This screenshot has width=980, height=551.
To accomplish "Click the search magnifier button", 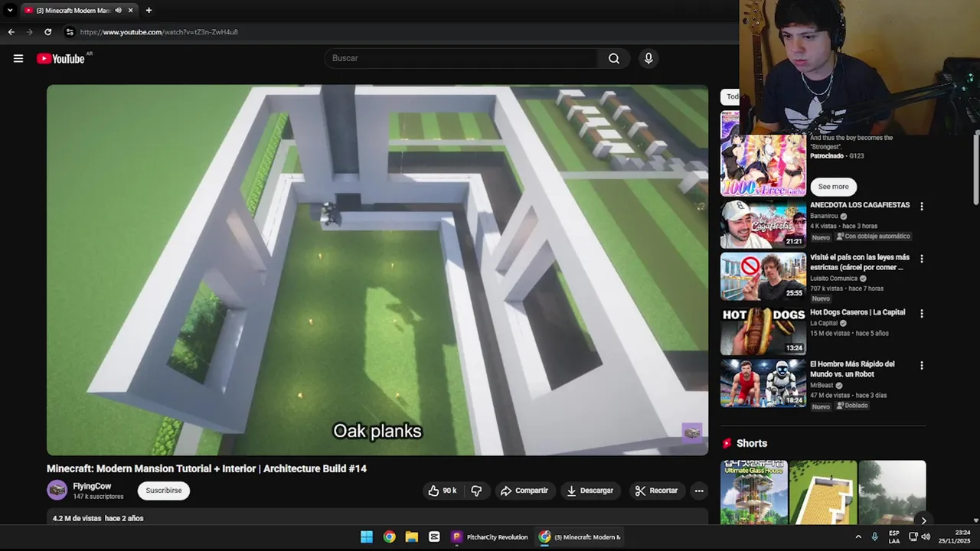I will 614,58.
